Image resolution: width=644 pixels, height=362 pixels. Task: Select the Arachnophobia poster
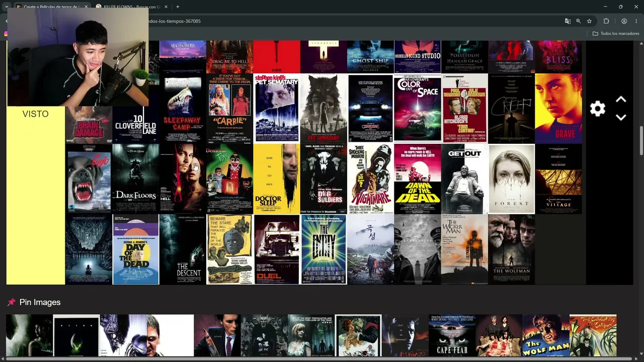click(183, 57)
